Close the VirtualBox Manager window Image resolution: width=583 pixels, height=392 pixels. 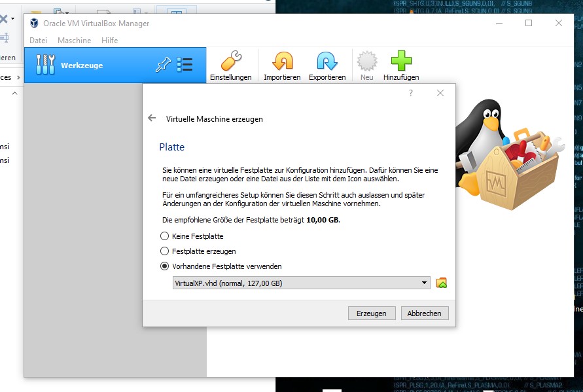(x=558, y=23)
